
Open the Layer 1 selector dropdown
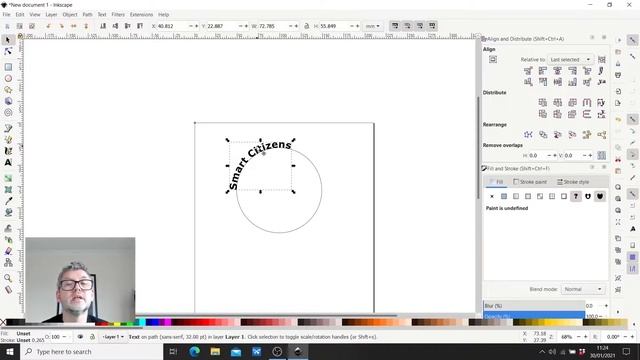[113, 337]
